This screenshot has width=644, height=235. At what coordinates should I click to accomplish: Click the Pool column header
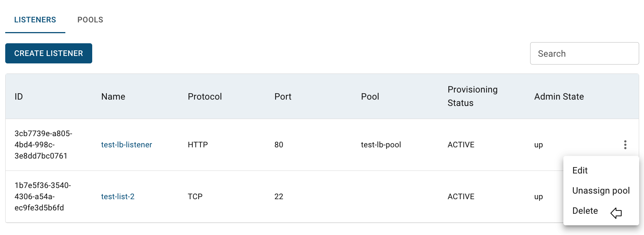[x=370, y=97]
